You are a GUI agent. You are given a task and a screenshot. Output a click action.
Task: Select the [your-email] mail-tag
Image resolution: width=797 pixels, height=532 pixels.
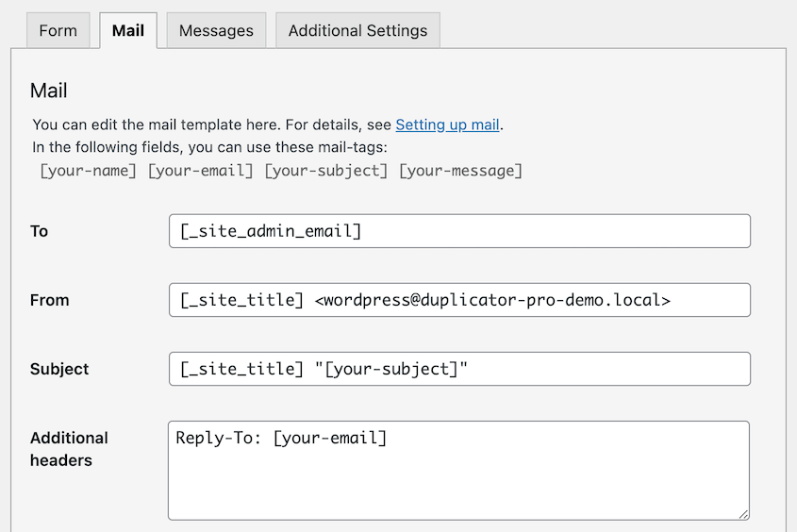(x=200, y=171)
